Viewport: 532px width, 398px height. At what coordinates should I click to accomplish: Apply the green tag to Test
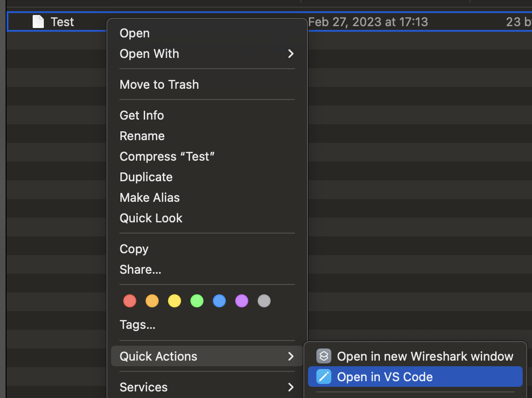pos(197,301)
